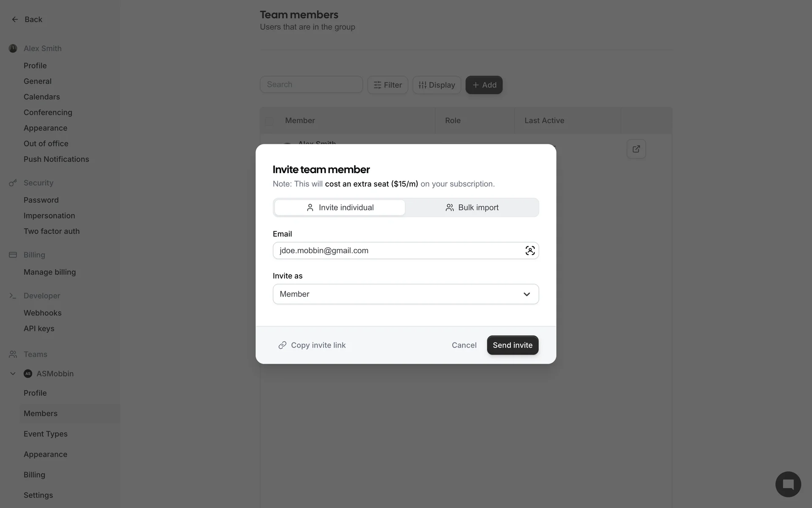
Task: Click the Send invite button
Action: click(513, 345)
